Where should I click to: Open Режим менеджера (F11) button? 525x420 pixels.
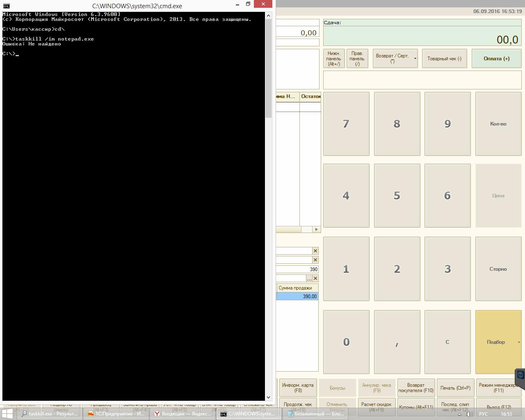[499, 388]
